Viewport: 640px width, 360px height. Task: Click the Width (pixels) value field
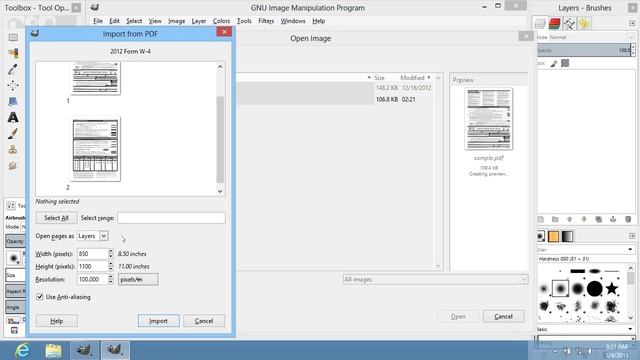tap(93, 254)
